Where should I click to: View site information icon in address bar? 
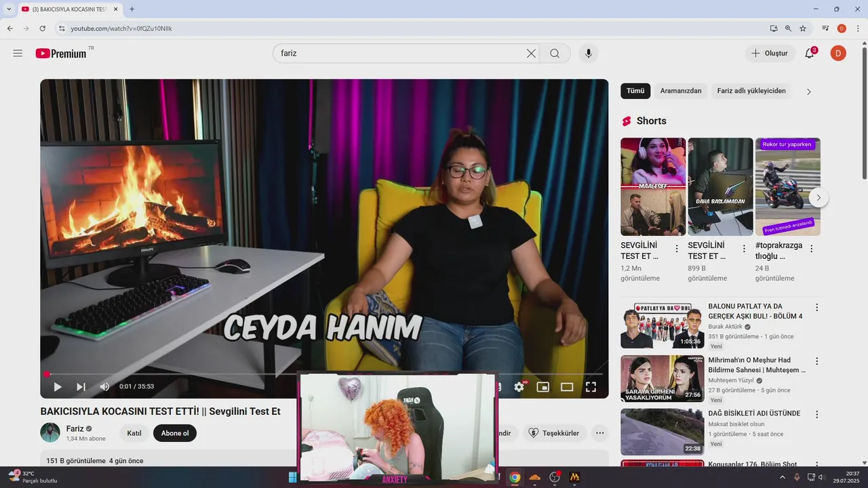(x=61, y=28)
